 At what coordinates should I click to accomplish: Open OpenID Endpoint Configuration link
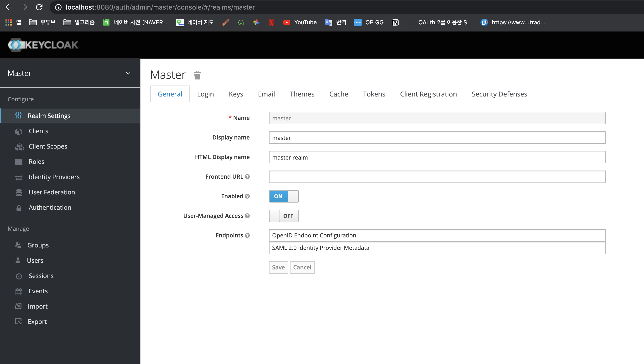click(x=314, y=236)
